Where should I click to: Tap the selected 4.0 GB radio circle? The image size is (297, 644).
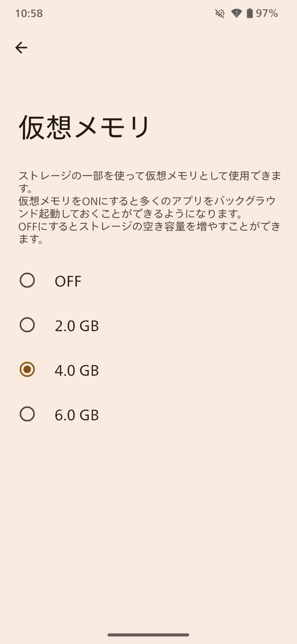pos(27,370)
